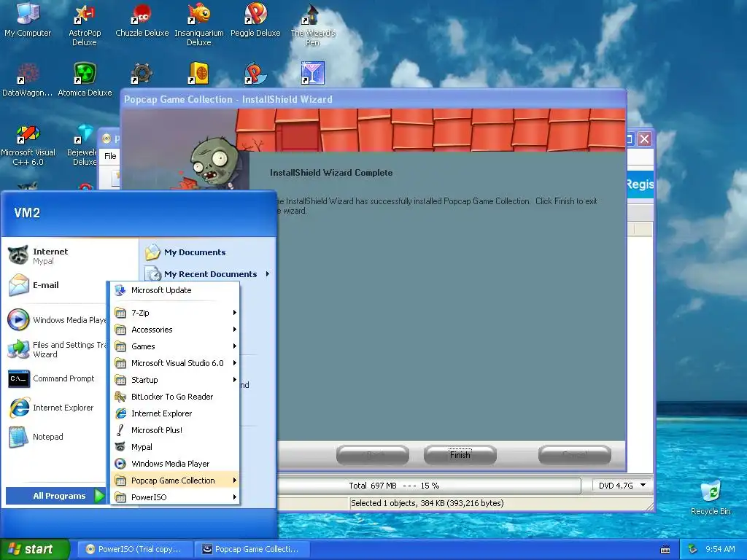The image size is (747, 560).
Task: Expand Popcap Game Collection folder
Action: click(x=175, y=481)
